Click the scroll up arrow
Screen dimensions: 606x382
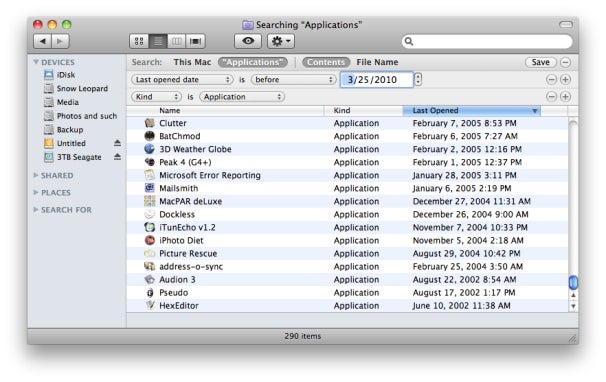[x=574, y=295]
